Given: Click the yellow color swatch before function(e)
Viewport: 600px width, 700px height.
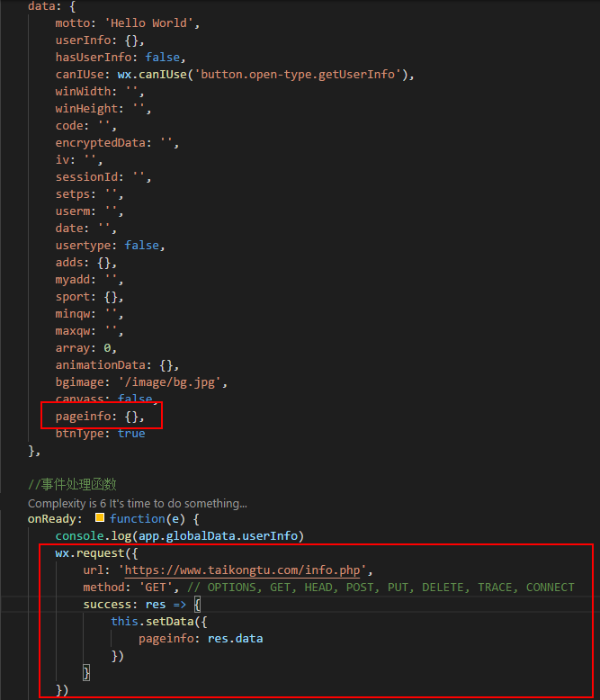Looking at the screenshot, I should click(100, 518).
